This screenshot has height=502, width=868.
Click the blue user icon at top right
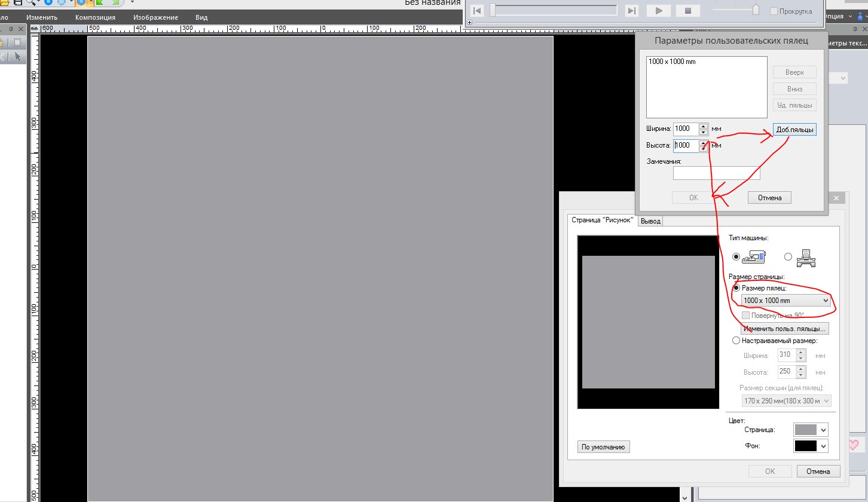(860, 17)
